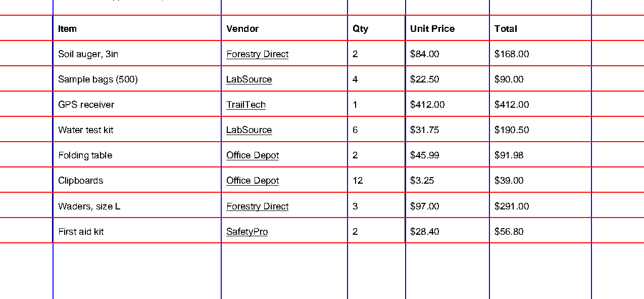644x299 pixels.
Task: Select the Qty column header
Action: (x=376, y=28)
